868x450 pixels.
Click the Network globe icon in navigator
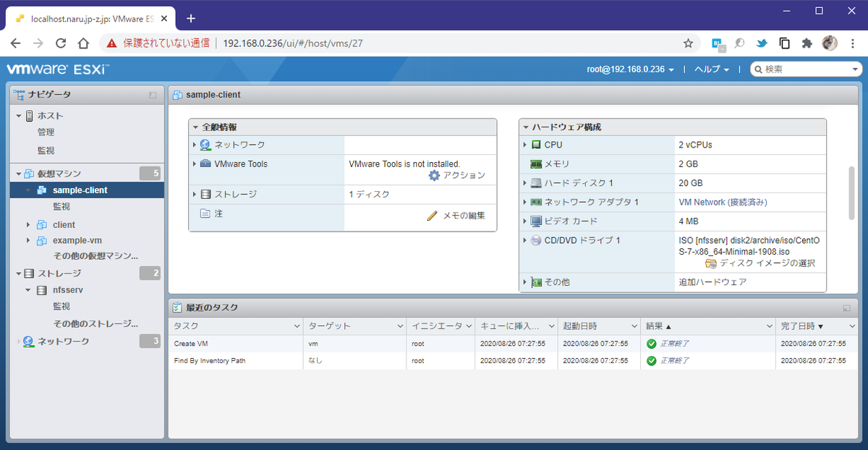[28, 341]
